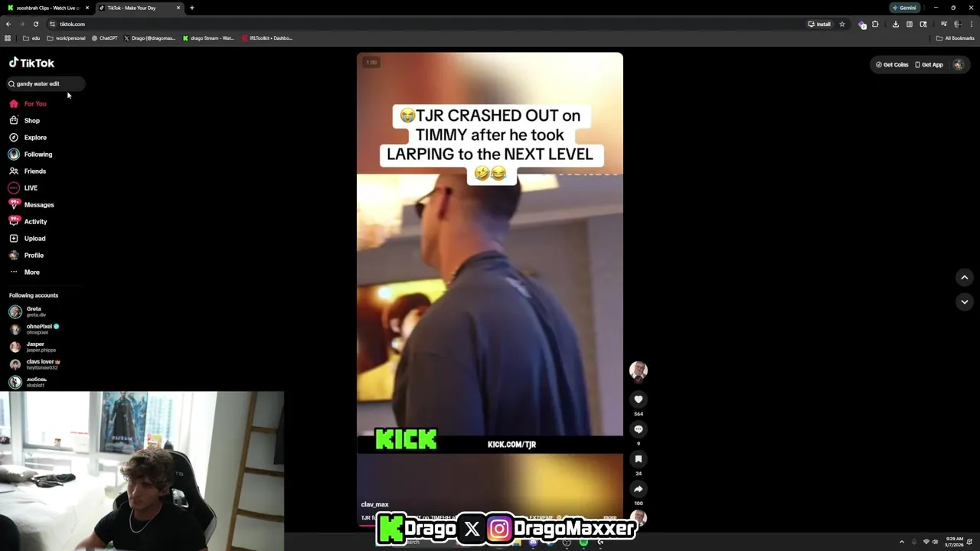This screenshot has width=980, height=551.
Task: Expand the More menu
Action: point(24,272)
